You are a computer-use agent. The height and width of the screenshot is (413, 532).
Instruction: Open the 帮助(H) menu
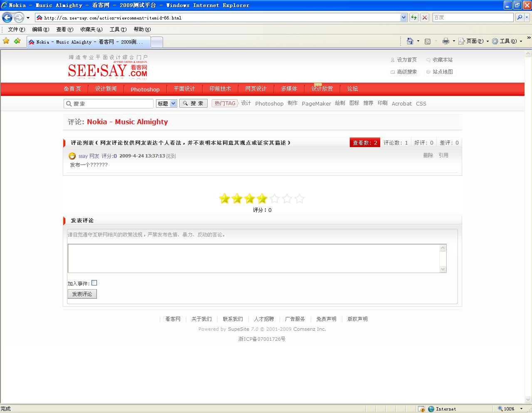142,29
